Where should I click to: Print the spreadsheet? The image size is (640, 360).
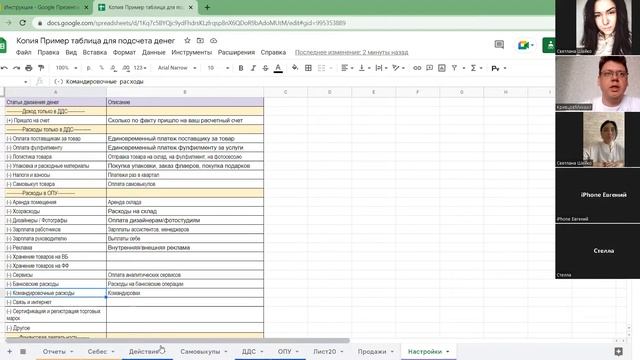click(x=29, y=68)
